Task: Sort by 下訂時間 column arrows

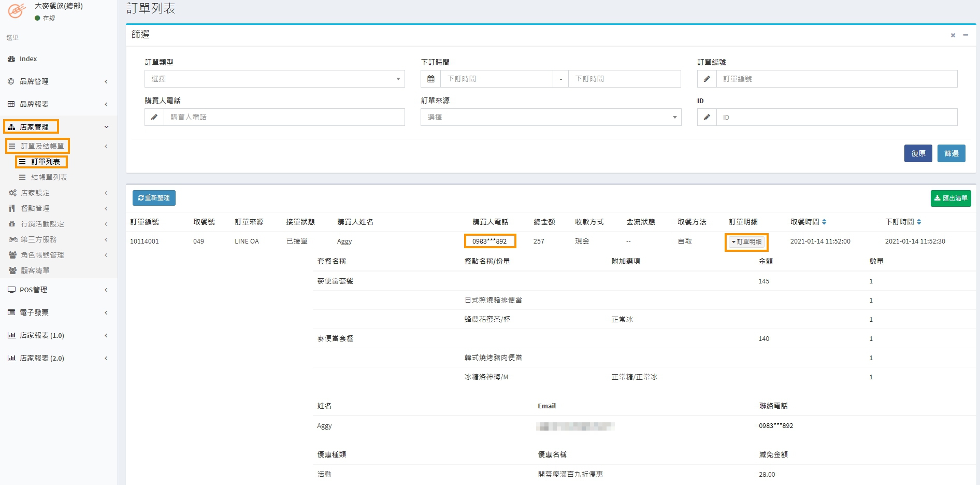Action: click(919, 222)
